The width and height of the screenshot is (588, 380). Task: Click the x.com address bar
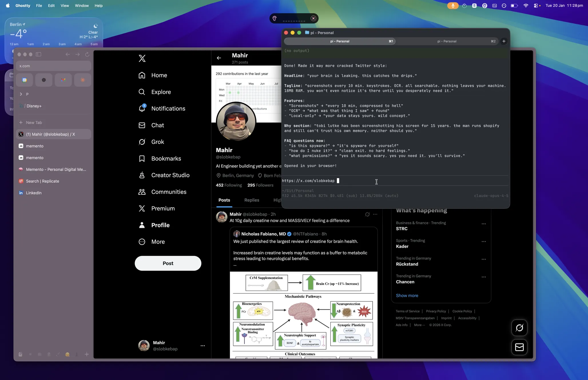53,66
